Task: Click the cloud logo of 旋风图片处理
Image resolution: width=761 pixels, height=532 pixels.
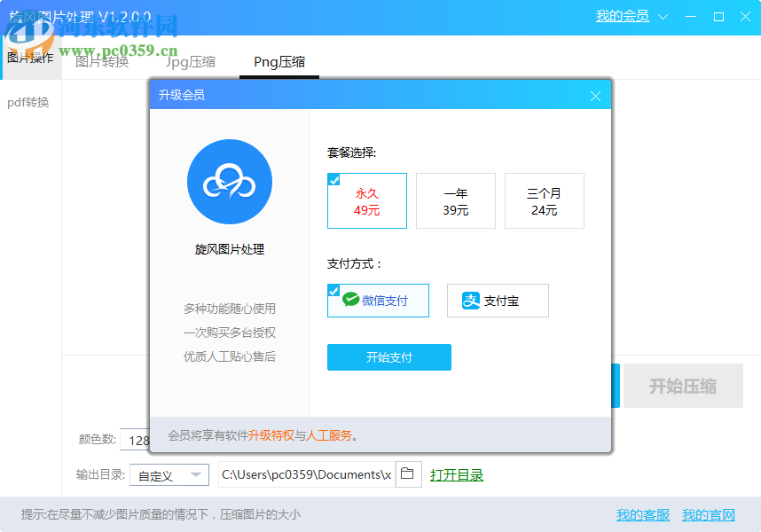Action: click(229, 182)
